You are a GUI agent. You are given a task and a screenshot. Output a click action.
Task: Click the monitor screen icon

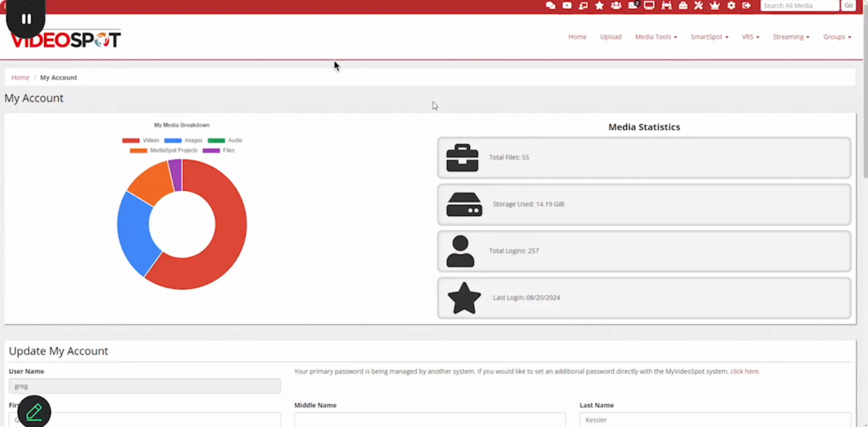(649, 5)
